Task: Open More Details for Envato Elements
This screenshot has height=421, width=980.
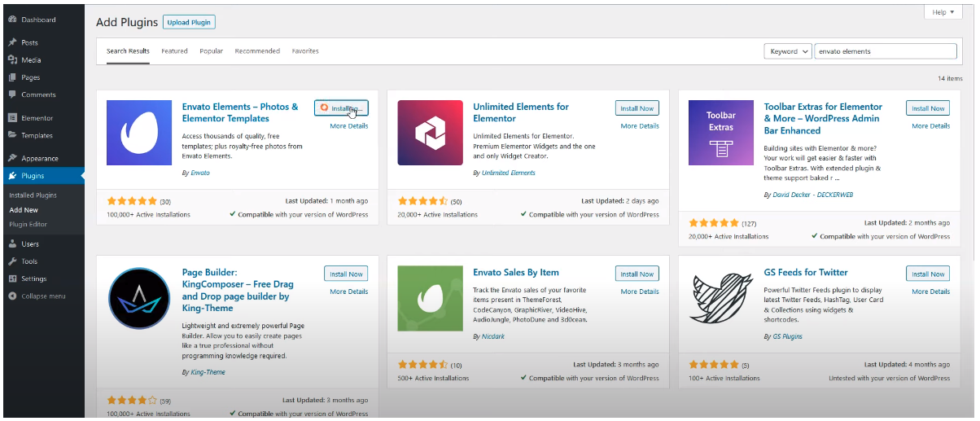Action: point(349,126)
